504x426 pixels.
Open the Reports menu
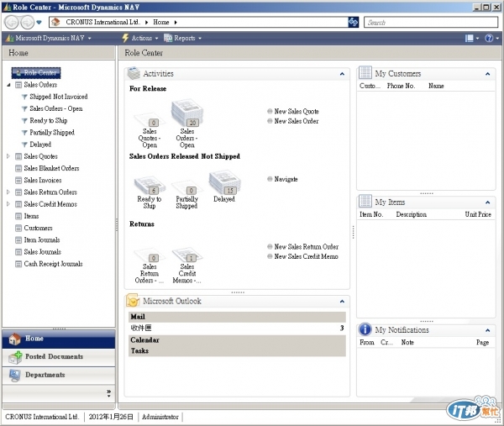point(183,38)
